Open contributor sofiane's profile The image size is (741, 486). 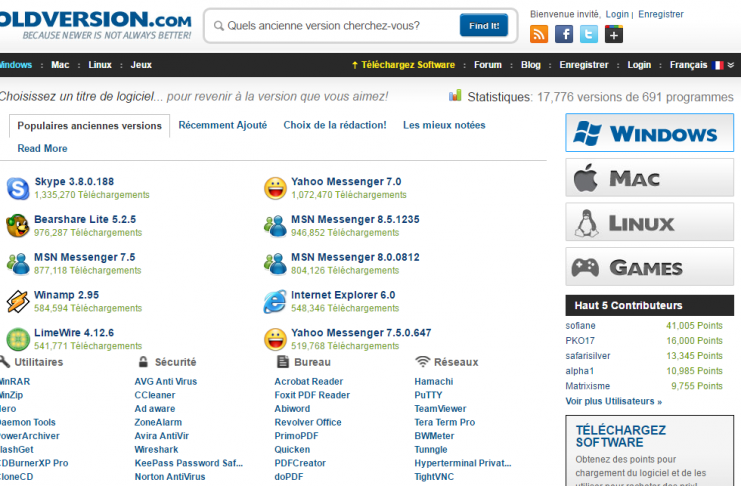point(580,326)
